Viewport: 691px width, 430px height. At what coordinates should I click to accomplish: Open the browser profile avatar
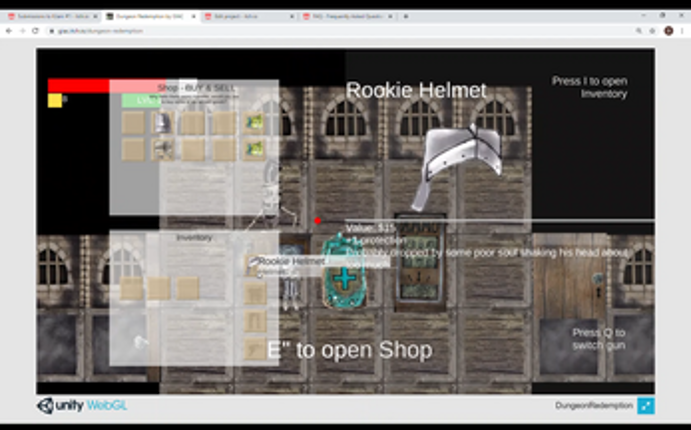[x=669, y=31]
